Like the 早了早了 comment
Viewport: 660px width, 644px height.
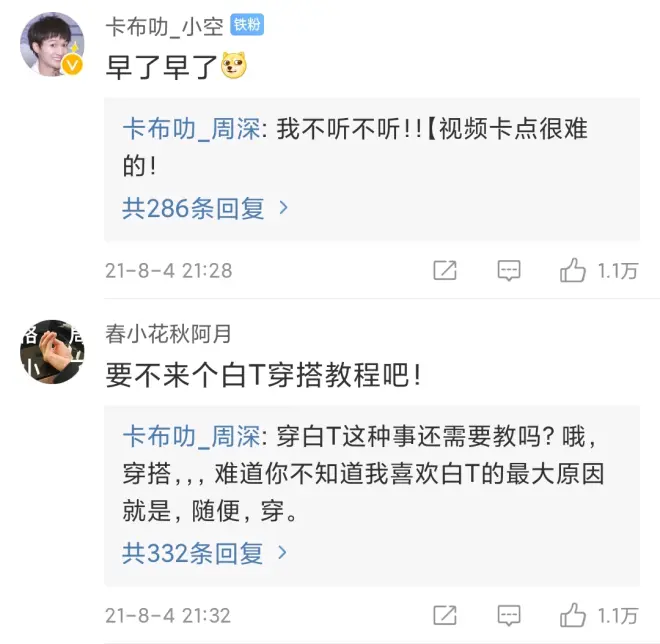click(573, 270)
